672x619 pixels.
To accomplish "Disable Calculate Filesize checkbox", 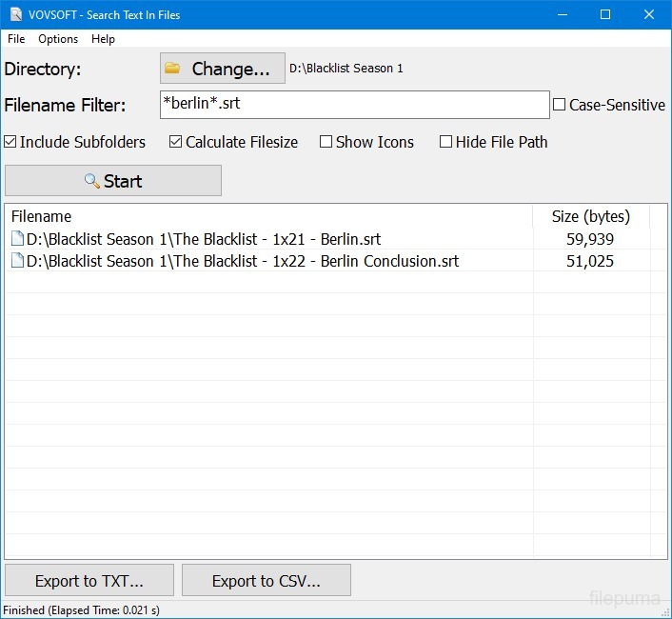I will point(176,142).
